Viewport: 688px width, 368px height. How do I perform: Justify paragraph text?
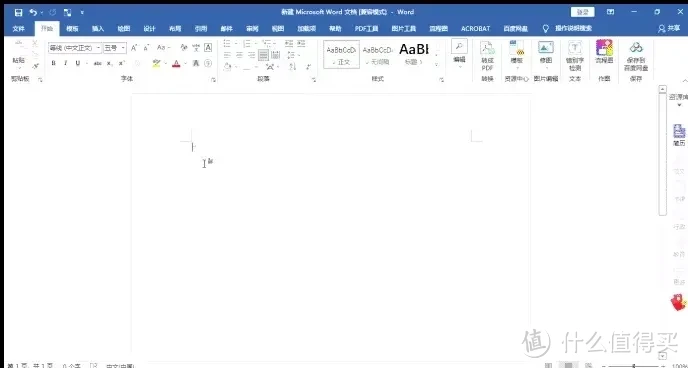(263, 55)
